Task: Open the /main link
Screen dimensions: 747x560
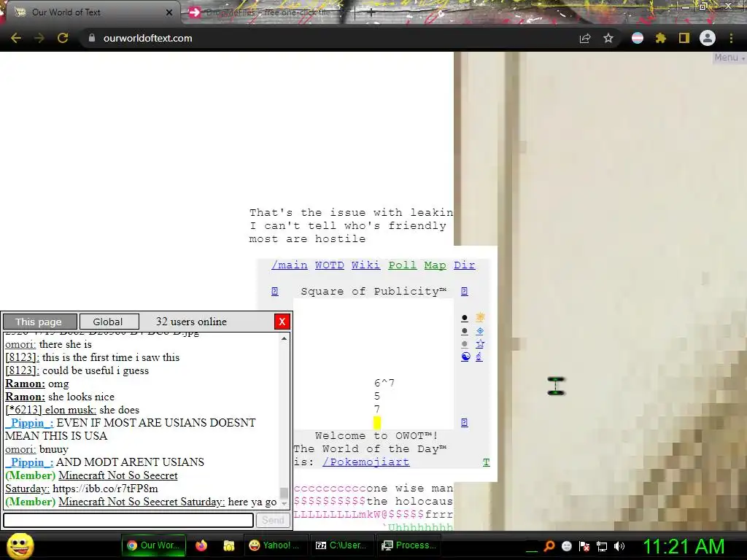Action: pyautogui.click(x=290, y=265)
